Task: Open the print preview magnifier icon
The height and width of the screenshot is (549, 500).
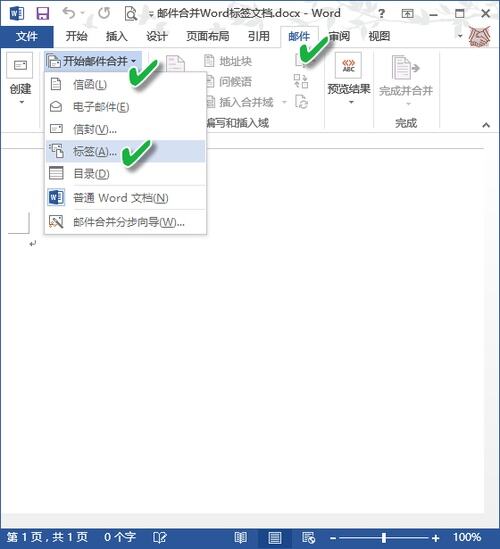Action: pos(131,13)
